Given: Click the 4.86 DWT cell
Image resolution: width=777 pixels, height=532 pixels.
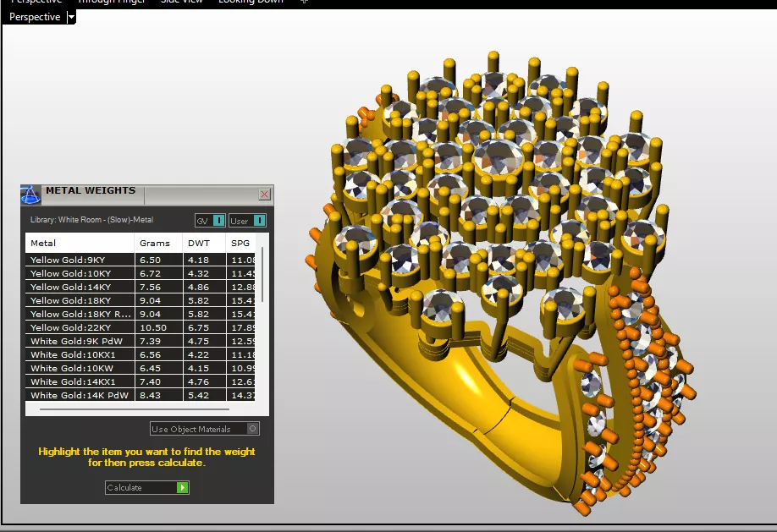Looking at the screenshot, I should tap(205, 287).
